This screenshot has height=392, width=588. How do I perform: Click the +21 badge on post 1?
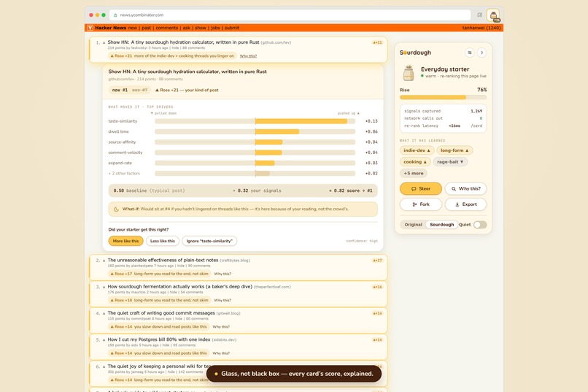click(377, 42)
